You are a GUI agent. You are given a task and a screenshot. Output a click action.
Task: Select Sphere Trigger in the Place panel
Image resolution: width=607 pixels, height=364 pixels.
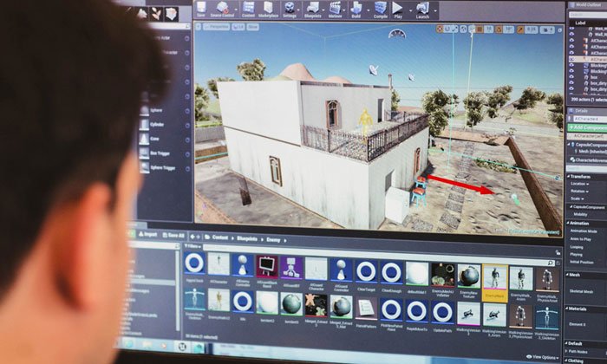165,167
